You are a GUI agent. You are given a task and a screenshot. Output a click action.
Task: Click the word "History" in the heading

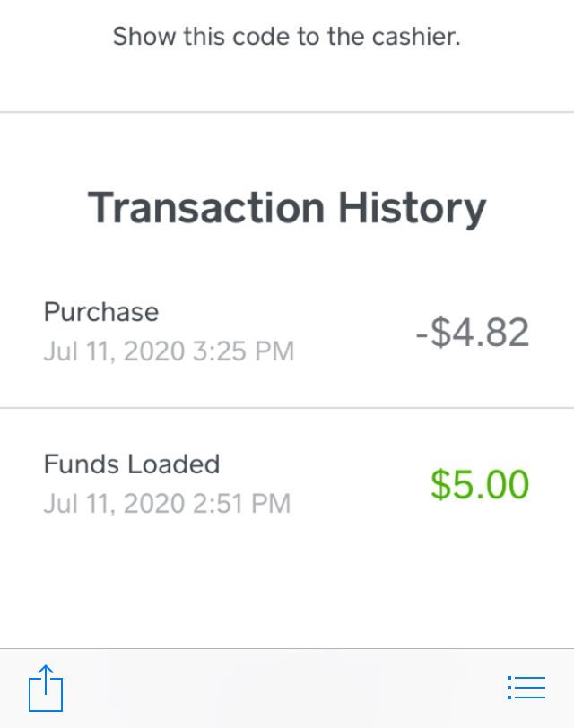(x=412, y=208)
